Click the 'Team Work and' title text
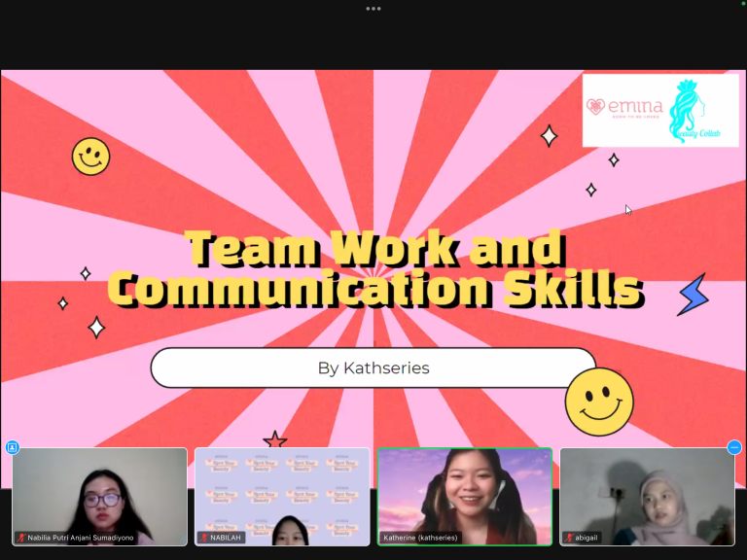The image size is (747, 560). click(x=376, y=248)
